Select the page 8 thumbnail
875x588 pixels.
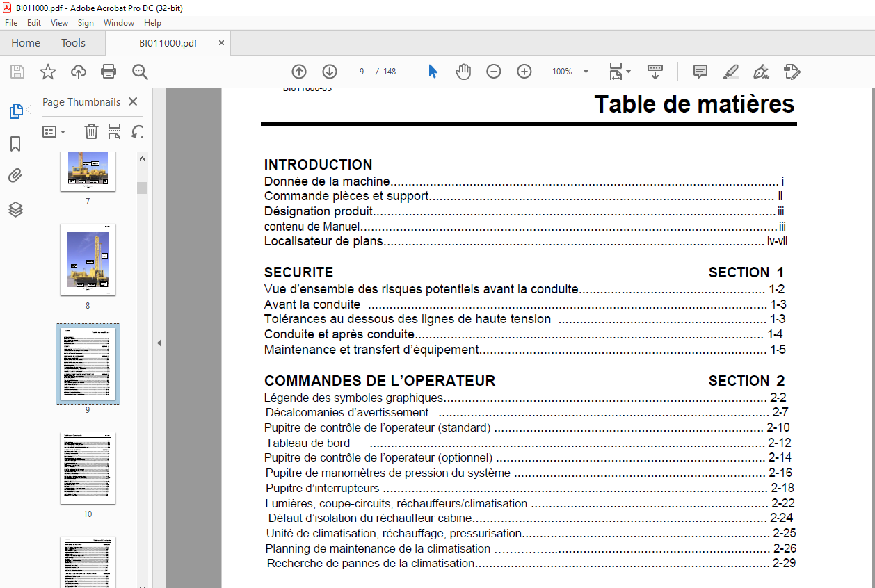[x=88, y=260]
